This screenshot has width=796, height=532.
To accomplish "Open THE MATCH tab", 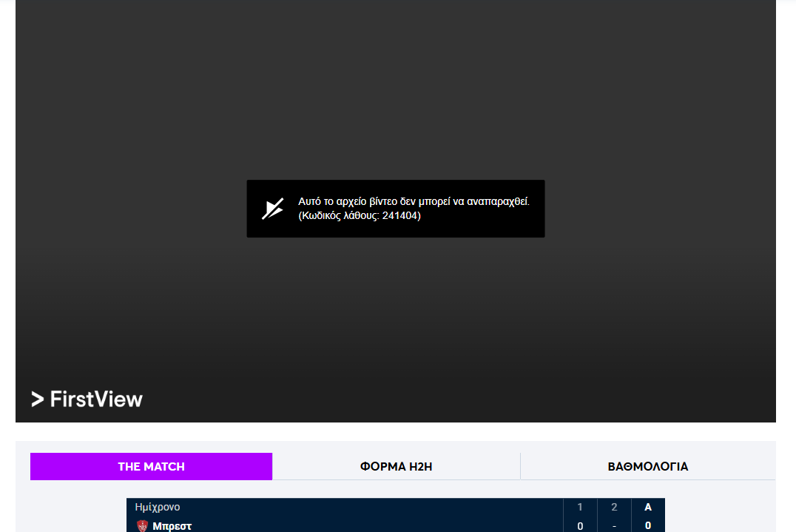I will pyautogui.click(x=151, y=466).
